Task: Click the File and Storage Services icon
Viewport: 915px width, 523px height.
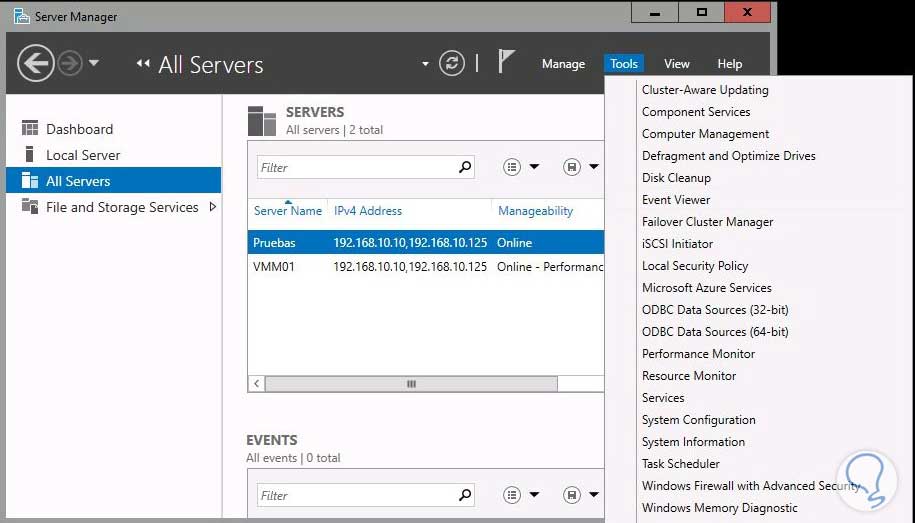Action: tap(30, 206)
